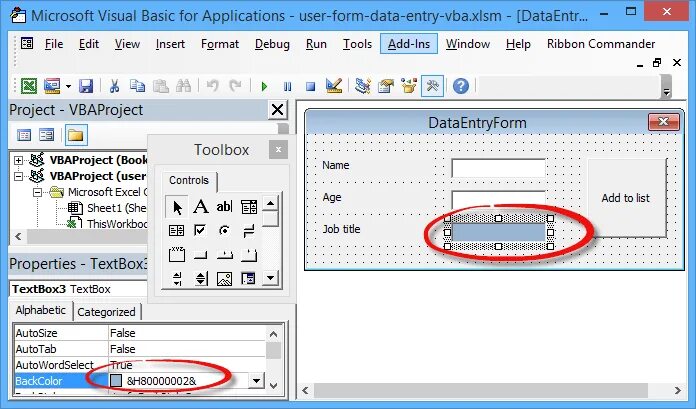
Task: Select the Controls tab in Toolbox
Action: [189, 180]
